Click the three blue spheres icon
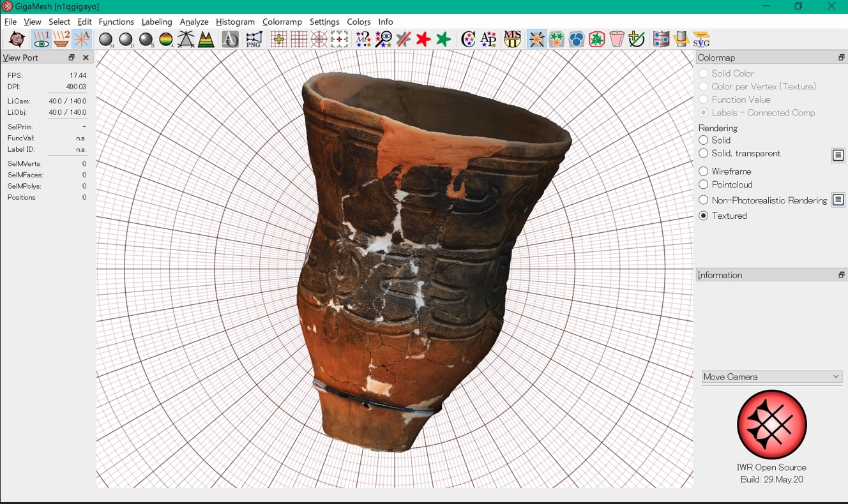The width and height of the screenshot is (848, 504). (577, 40)
